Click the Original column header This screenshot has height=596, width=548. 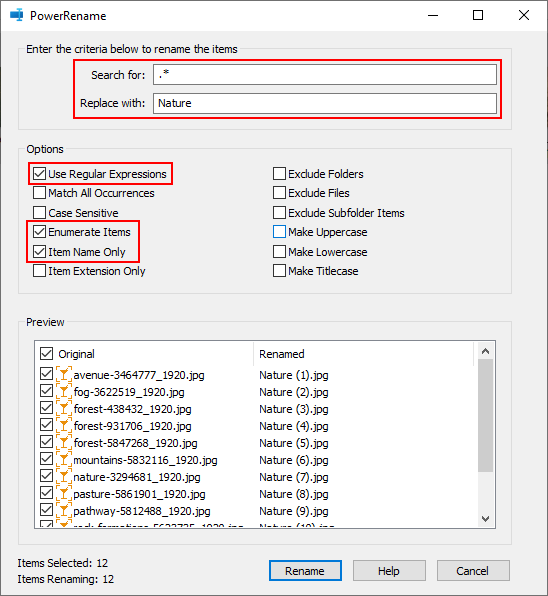coord(76,354)
